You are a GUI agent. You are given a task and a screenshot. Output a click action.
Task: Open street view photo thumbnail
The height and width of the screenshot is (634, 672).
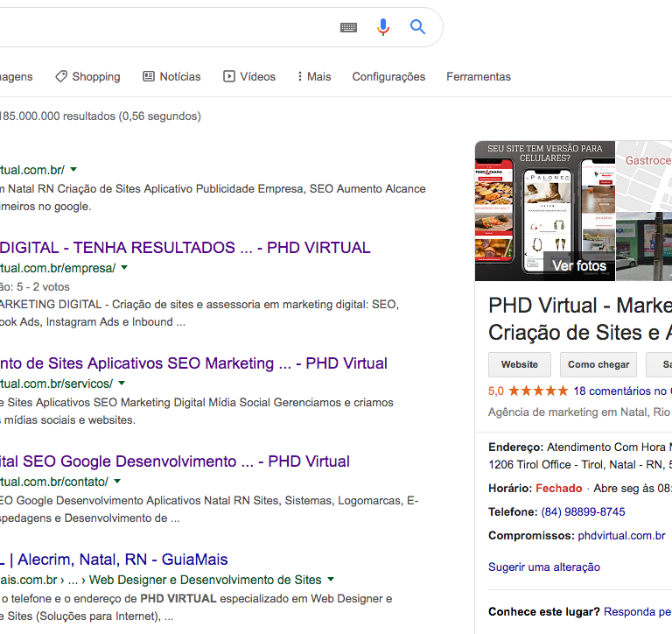(644, 246)
